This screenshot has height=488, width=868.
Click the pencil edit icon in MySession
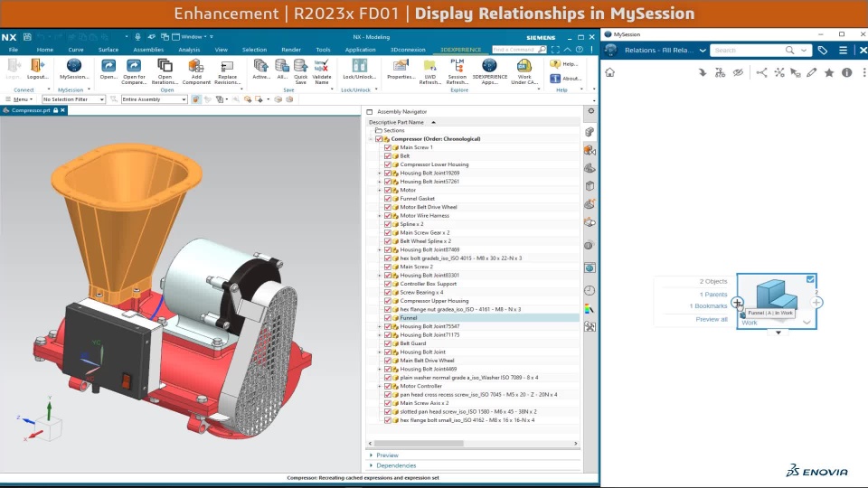812,72
